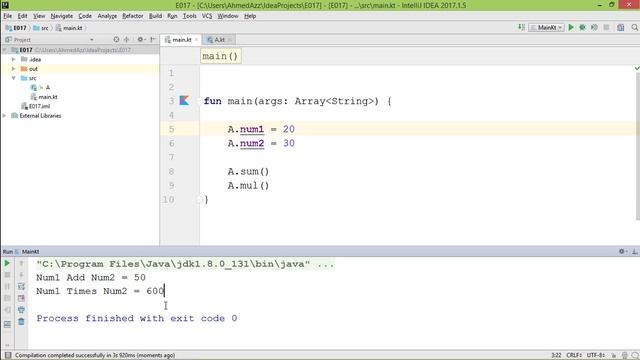Expand the out folder

(13, 69)
